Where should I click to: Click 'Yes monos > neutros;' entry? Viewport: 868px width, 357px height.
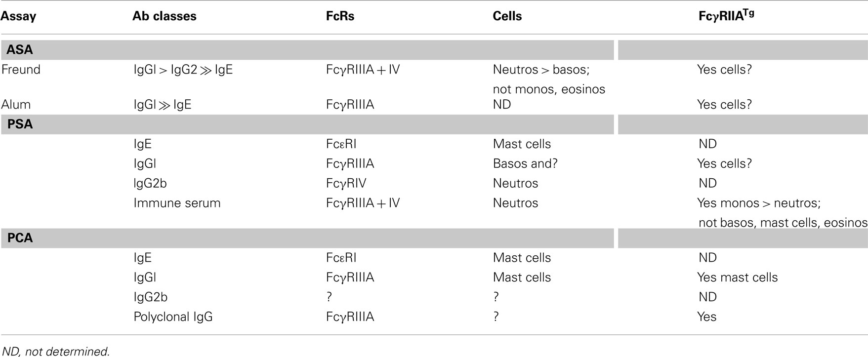(759, 203)
